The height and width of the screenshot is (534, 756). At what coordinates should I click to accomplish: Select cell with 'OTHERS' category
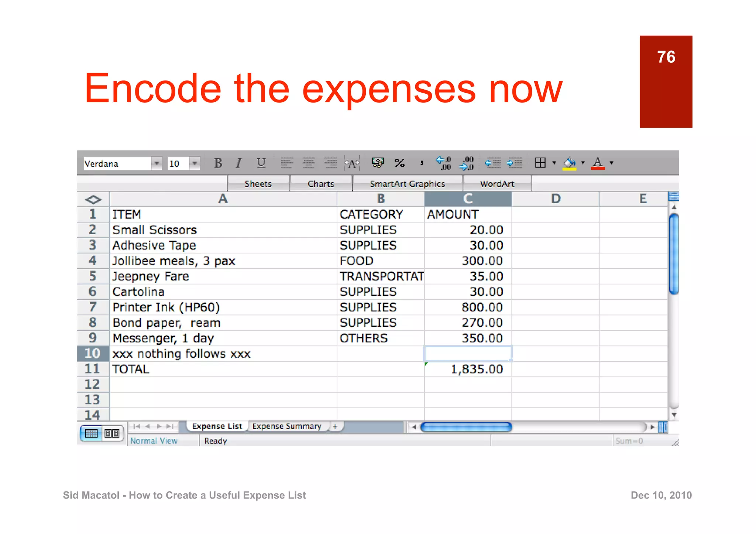coord(381,338)
